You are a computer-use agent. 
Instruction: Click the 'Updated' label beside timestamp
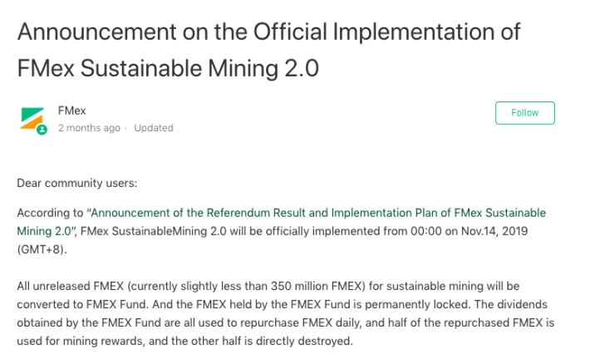154,128
